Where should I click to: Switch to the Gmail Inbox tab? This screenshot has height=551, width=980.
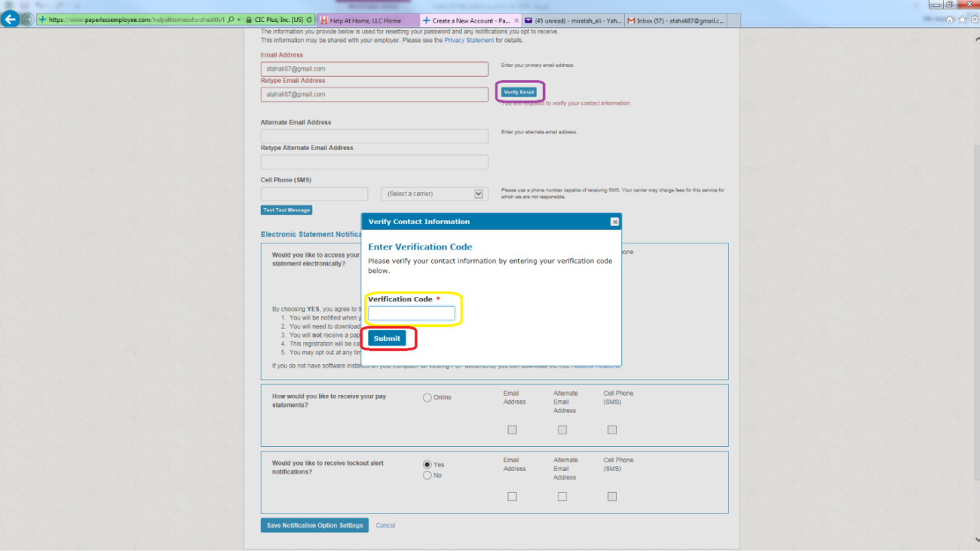675,20
